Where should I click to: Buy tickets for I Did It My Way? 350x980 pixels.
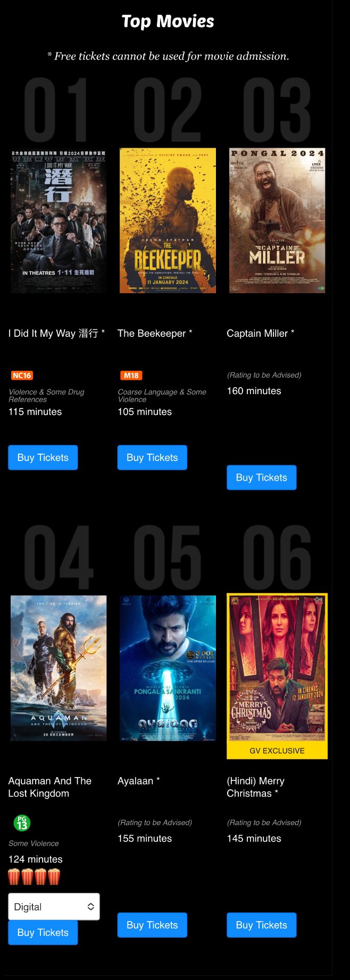click(x=43, y=457)
